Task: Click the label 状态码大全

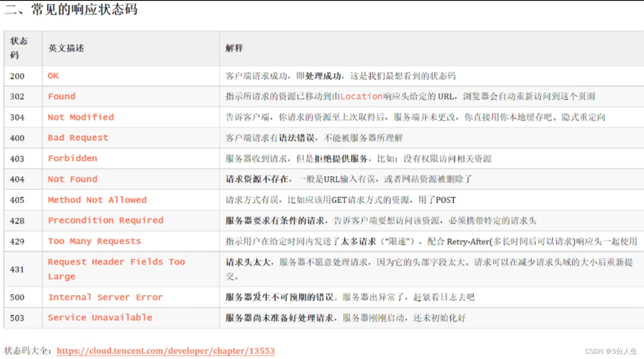Action: click(27, 351)
